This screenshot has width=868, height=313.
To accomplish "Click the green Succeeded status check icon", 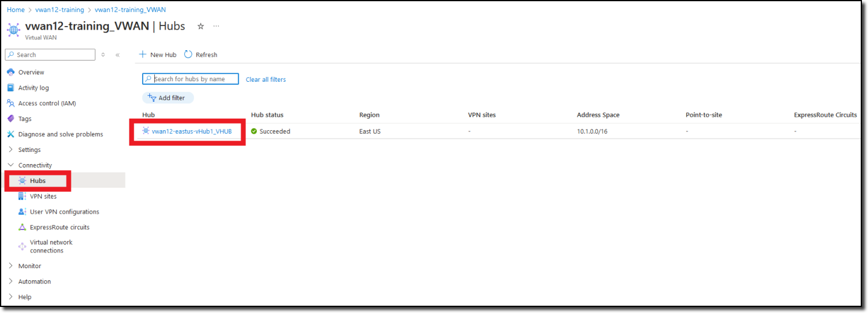I will [x=254, y=131].
